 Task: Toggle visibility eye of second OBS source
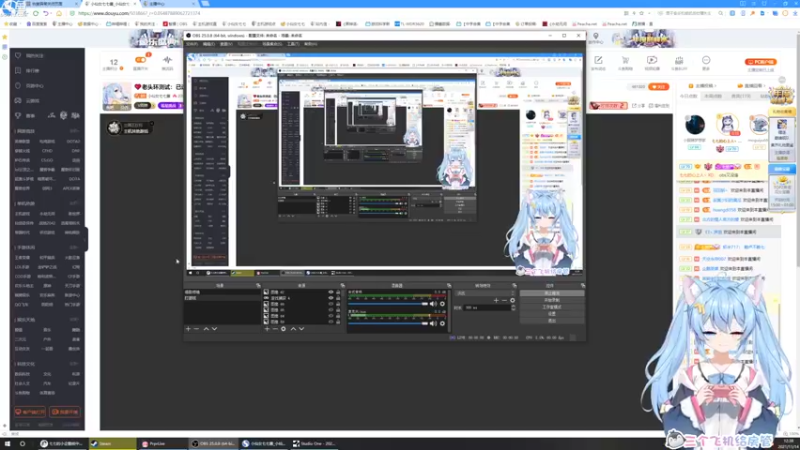[x=331, y=298]
